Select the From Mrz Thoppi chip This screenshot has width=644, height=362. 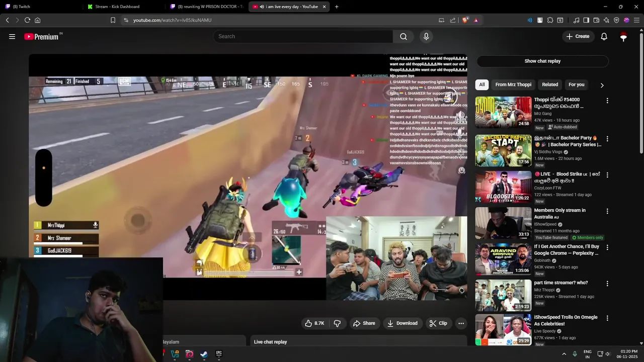click(513, 84)
